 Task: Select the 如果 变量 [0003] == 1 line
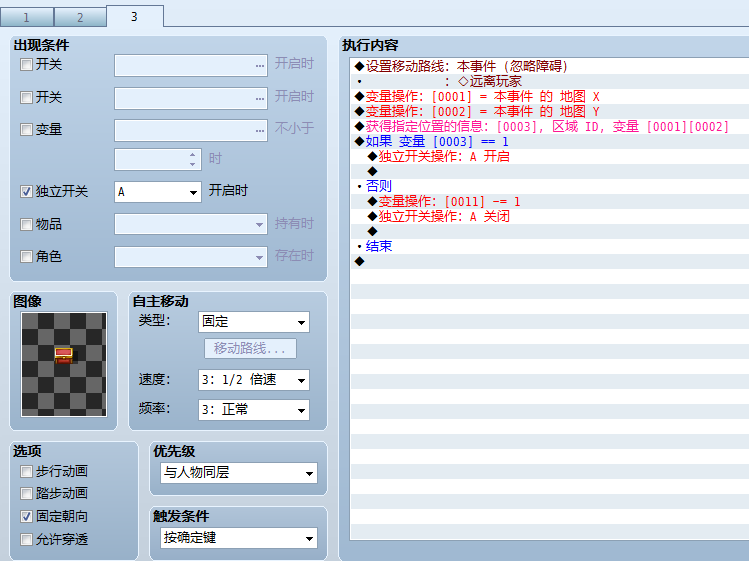[550, 141]
